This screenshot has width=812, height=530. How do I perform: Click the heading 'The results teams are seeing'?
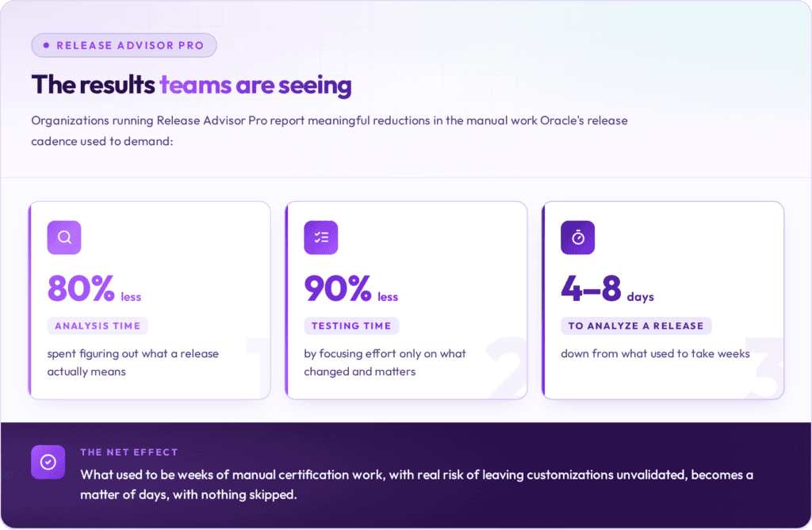(192, 86)
